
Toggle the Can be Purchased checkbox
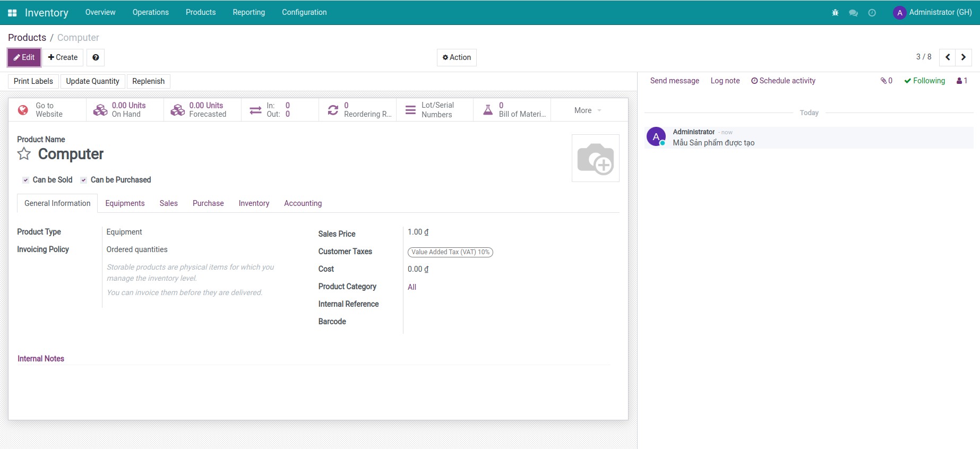tap(83, 180)
